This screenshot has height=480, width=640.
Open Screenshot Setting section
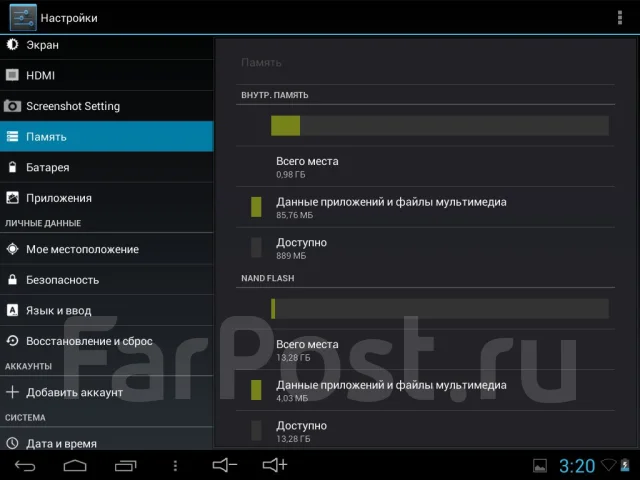coord(107,106)
